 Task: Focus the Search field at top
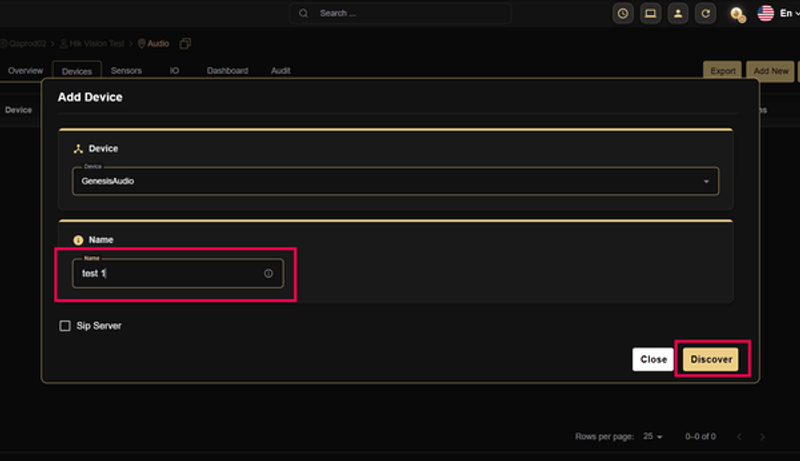(x=401, y=13)
